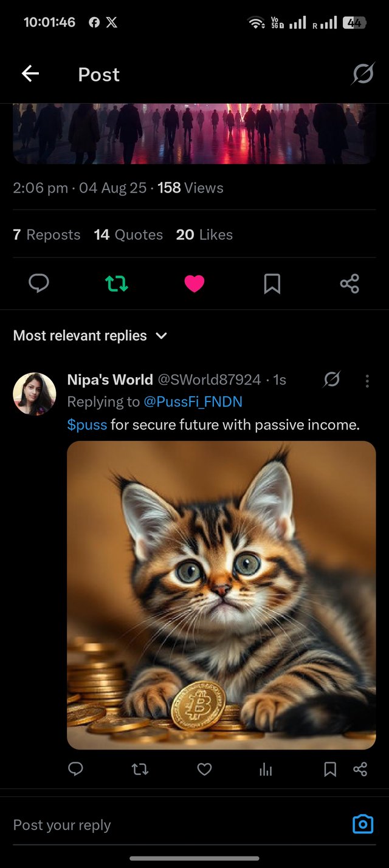Open the $puss cashtag link
Image resolution: width=389 pixels, height=868 pixels.
pyautogui.click(x=87, y=425)
